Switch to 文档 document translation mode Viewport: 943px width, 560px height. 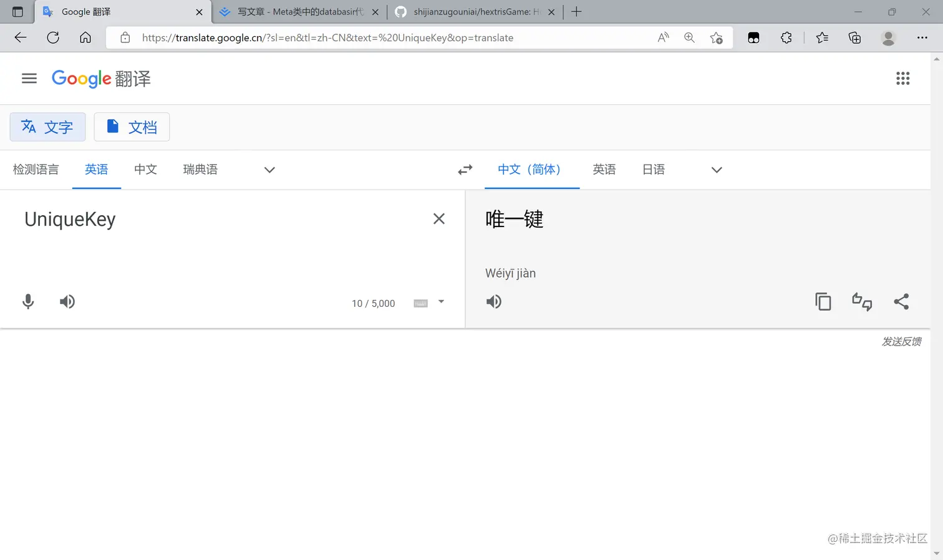132,127
